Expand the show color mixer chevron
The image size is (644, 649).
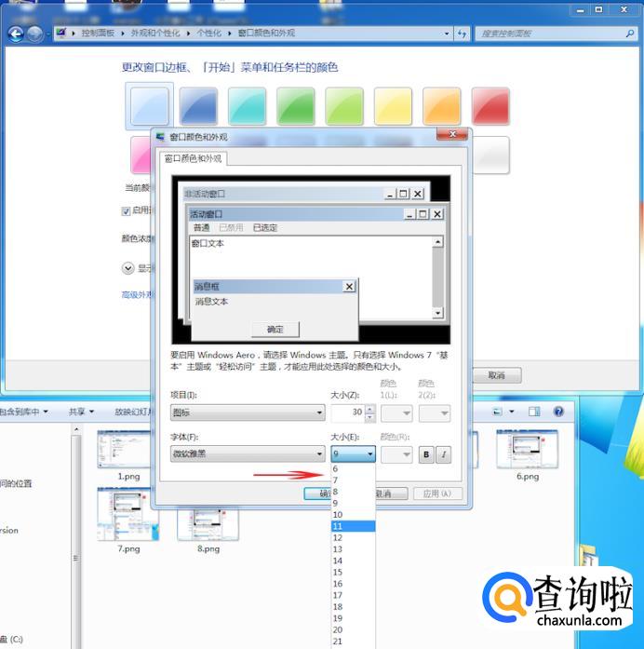click(x=128, y=268)
